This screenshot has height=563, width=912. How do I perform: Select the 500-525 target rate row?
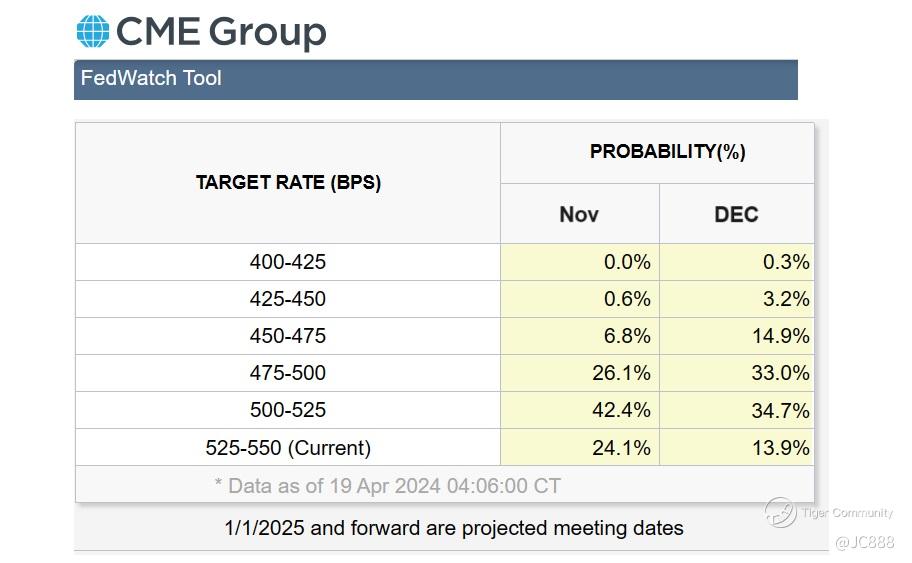288,410
